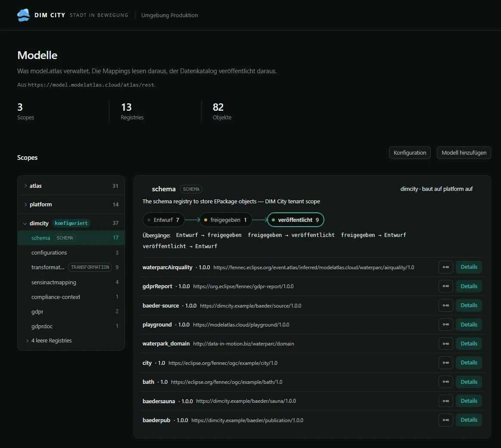
Task: Open link icon for city row
Action: 446,363
